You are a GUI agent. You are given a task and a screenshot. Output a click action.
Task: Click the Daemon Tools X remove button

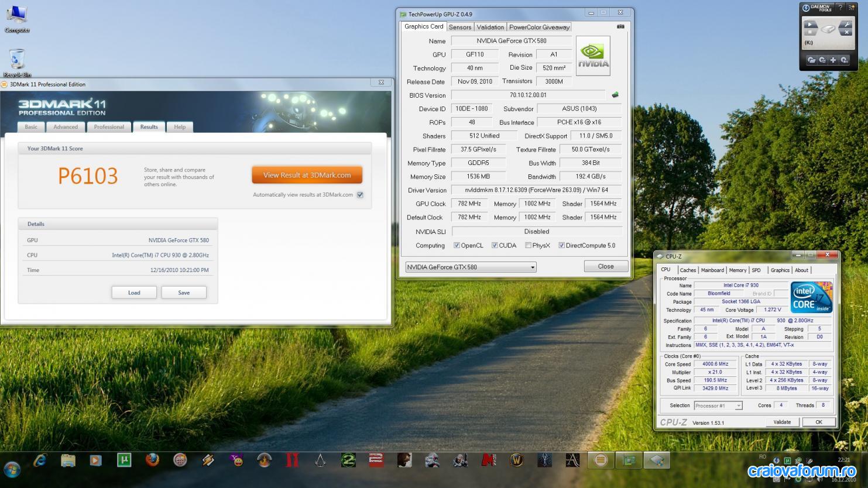pos(846,32)
